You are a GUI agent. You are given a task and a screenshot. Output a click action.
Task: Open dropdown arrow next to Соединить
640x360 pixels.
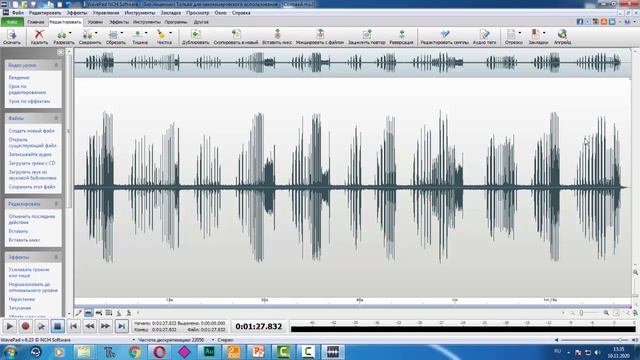pos(96,33)
